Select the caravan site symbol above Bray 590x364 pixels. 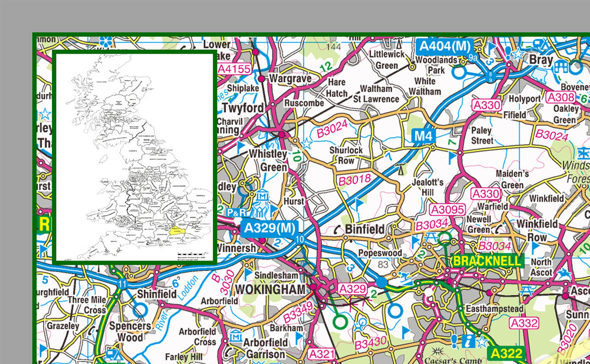pyautogui.click(x=537, y=43)
